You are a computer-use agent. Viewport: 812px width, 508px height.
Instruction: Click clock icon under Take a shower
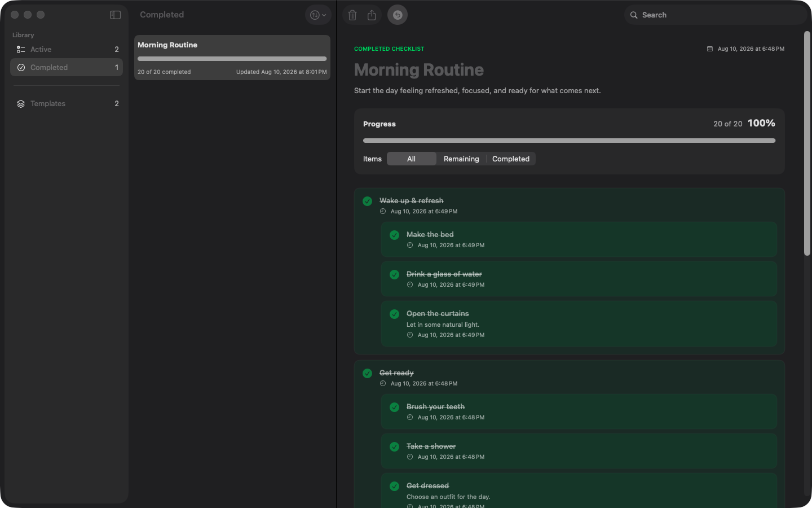click(410, 457)
